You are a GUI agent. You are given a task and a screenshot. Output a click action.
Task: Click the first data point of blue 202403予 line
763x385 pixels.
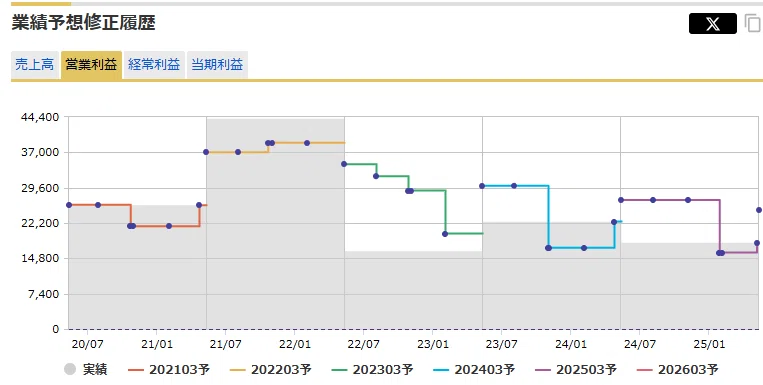482,186
